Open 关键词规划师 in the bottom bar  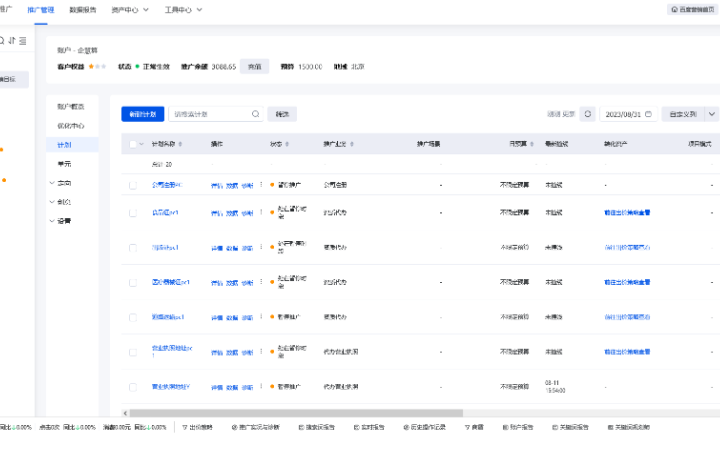click(629, 427)
